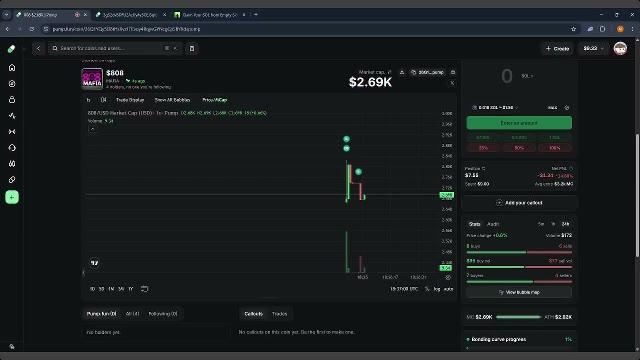This screenshot has width=640, height=360.
Task: Open chart interval selector 1s
Action: pos(89,100)
